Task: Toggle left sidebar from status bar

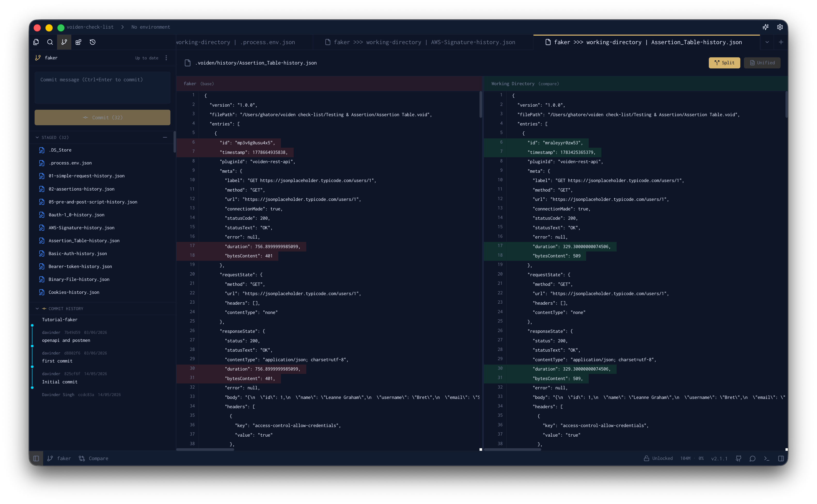Action: click(x=36, y=458)
